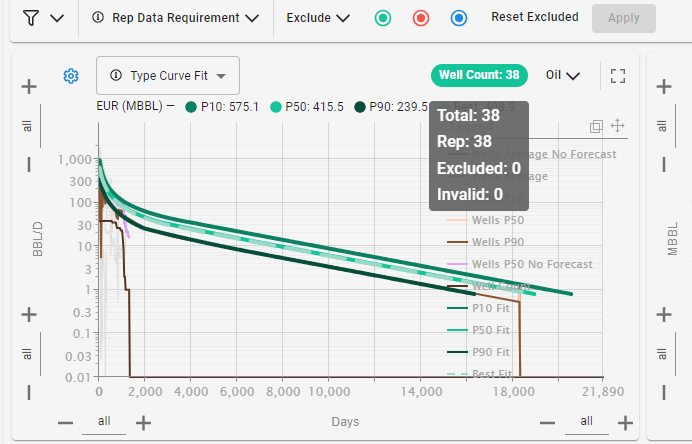Image resolution: width=692 pixels, height=444 pixels.
Task: Click the lower-left y-axis plus icon
Action: pyautogui.click(x=29, y=315)
